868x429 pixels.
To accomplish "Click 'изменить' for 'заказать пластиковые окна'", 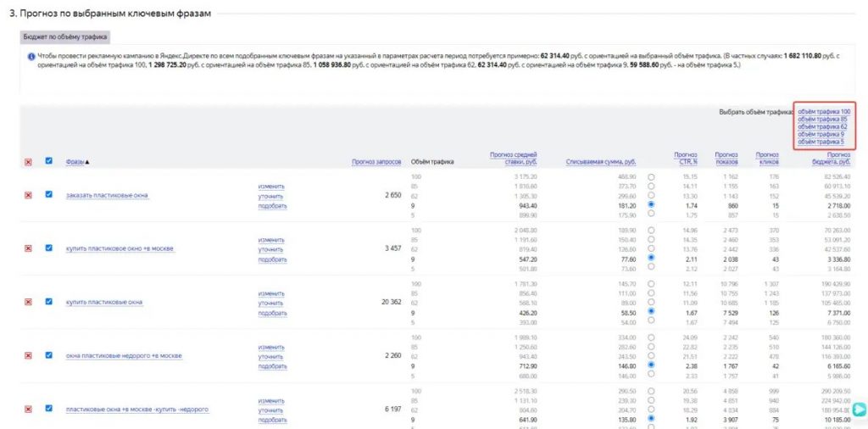I will 271,187.
